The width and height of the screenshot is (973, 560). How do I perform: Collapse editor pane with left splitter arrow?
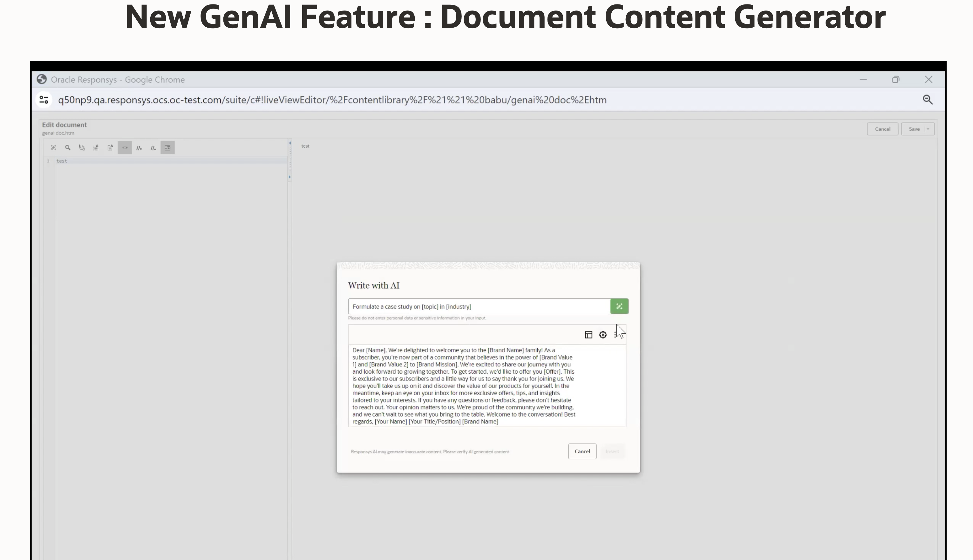[289, 143]
